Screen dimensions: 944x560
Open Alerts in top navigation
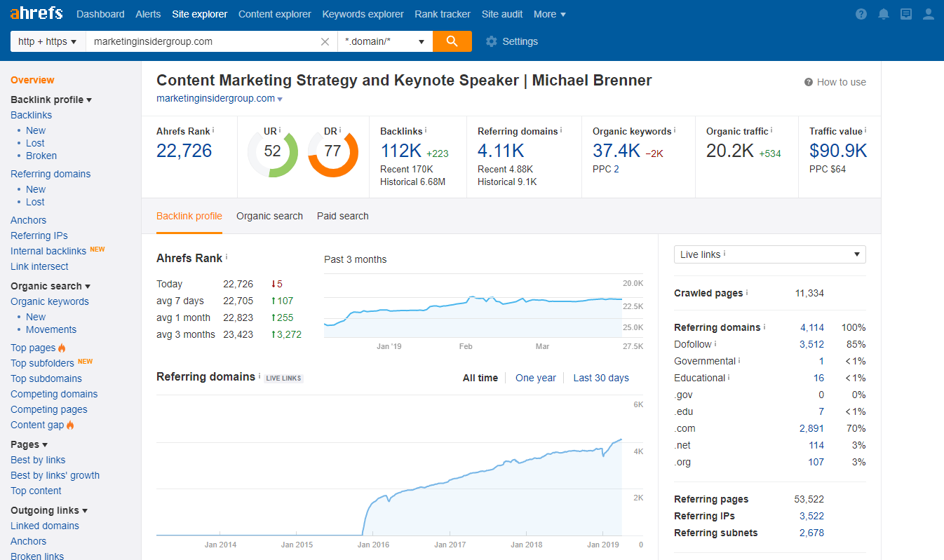tap(148, 14)
